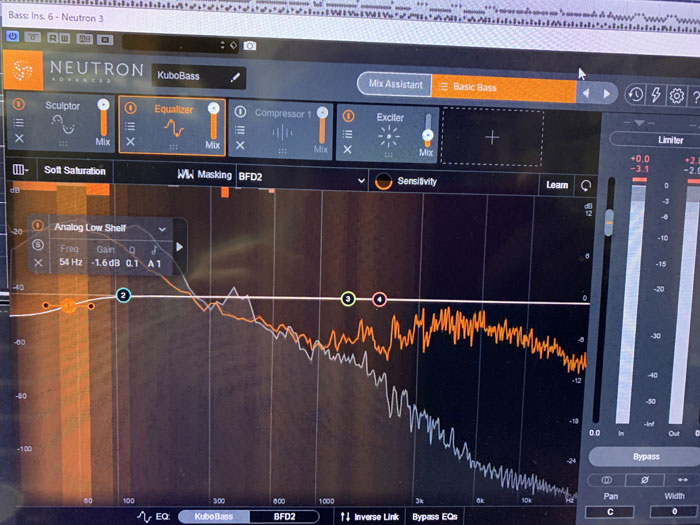Toggle Equalizer module power
The image size is (700, 525).
[130, 108]
